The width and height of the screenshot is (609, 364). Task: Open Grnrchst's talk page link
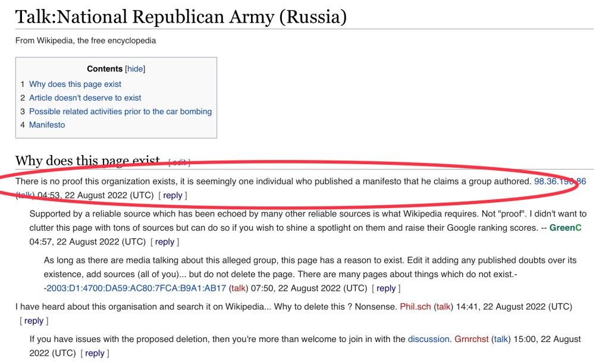point(500,339)
